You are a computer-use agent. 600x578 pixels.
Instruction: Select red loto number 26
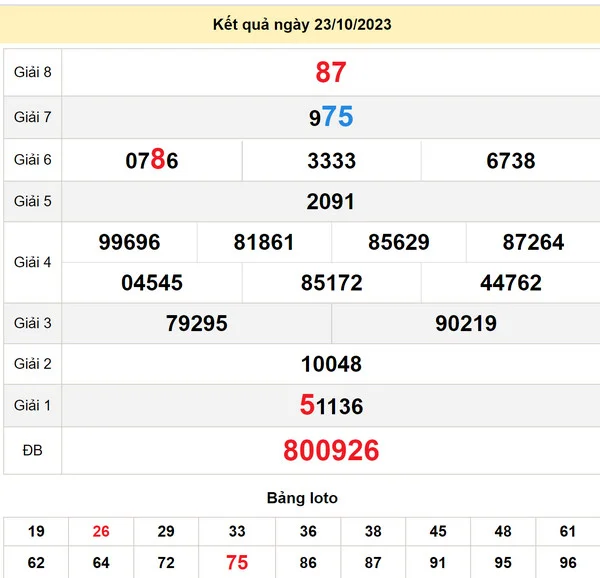click(101, 532)
